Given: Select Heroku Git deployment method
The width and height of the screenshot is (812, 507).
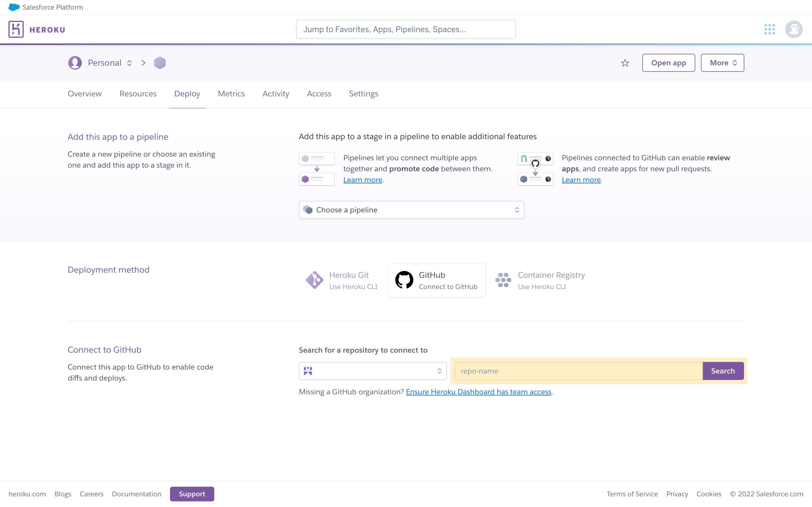Looking at the screenshot, I should [342, 280].
